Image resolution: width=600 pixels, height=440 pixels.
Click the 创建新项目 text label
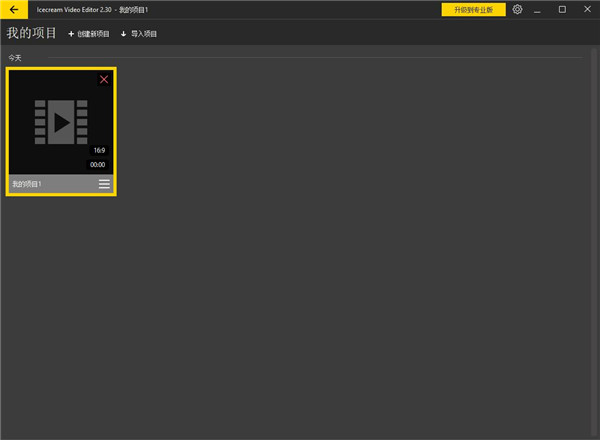click(93, 34)
